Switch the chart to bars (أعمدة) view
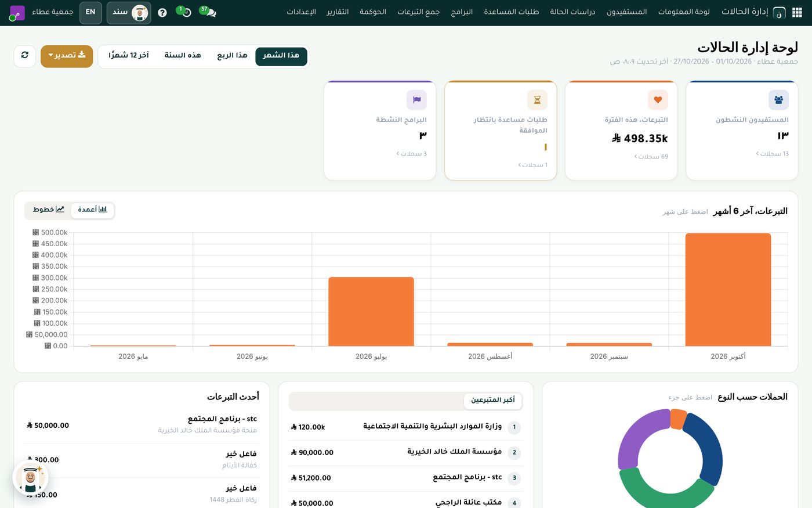Screen dimensions: 812x508 [x=93, y=210]
